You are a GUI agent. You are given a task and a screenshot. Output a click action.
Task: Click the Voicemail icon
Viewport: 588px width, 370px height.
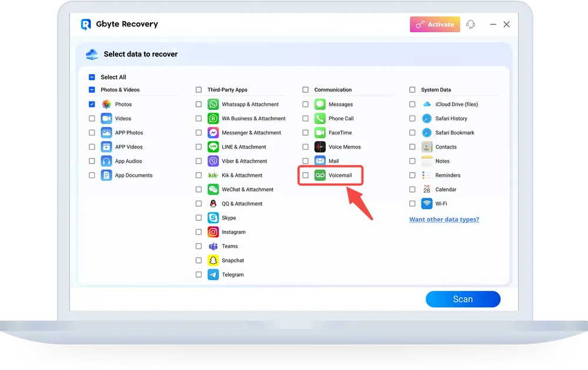tap(320, 175)
